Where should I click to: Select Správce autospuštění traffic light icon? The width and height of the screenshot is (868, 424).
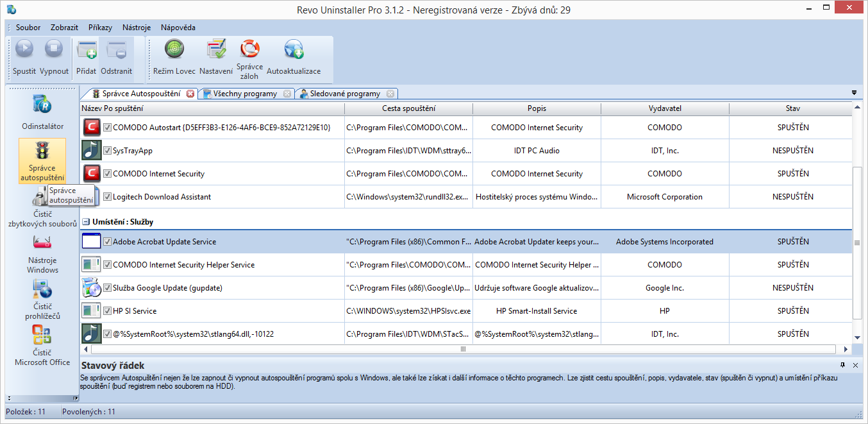click(x=42, y=151)
